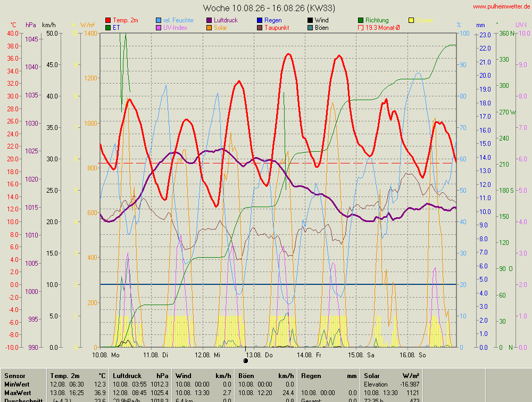Select the 'Taupunkt' legend label
Image resolution: width=532 pixels, height=402 pixels.
pos(277,28)
